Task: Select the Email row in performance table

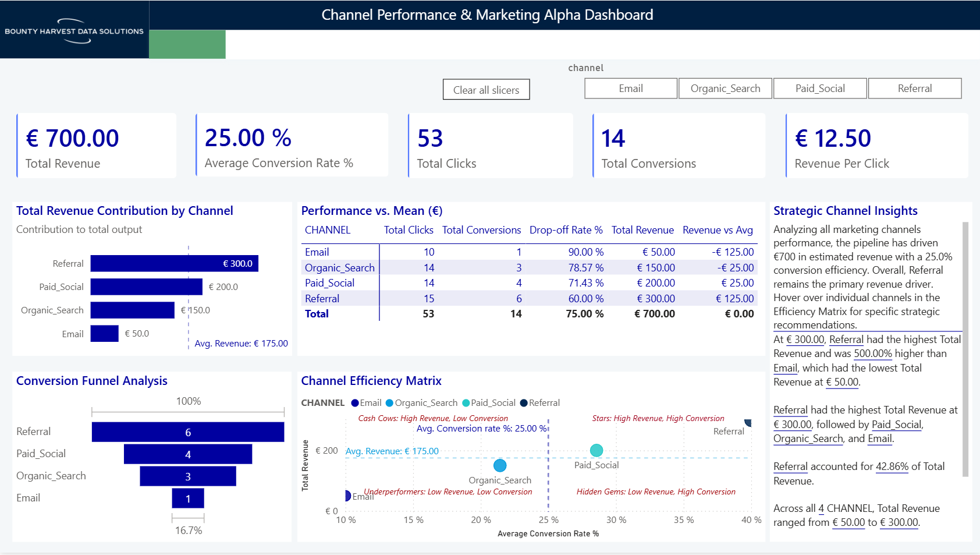Action: (x=530, y=252)
